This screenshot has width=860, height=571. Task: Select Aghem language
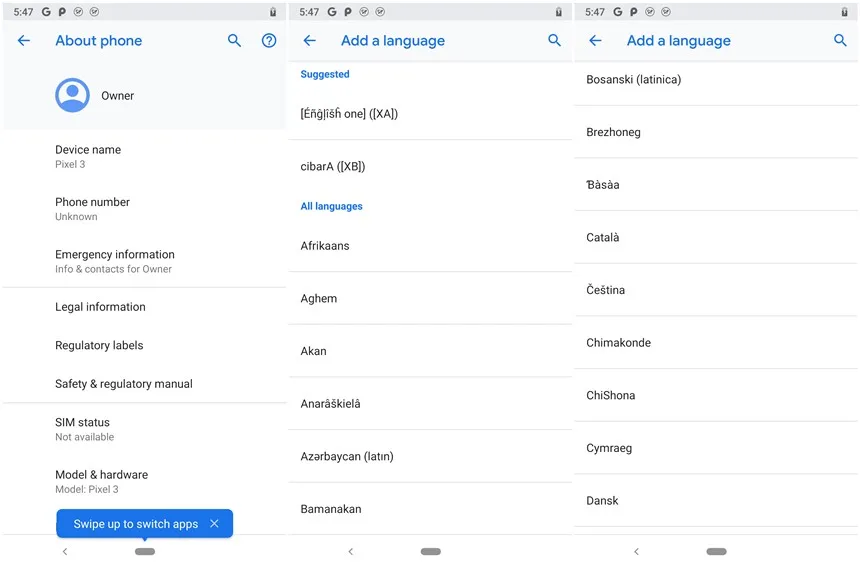[431, 298]
